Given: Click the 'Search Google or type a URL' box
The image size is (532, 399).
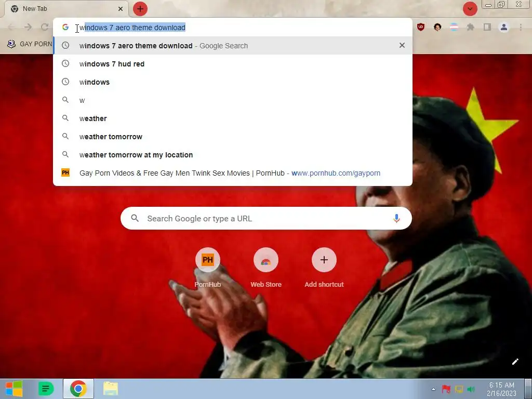Looking at the screenshot, I should coord(266,218).
